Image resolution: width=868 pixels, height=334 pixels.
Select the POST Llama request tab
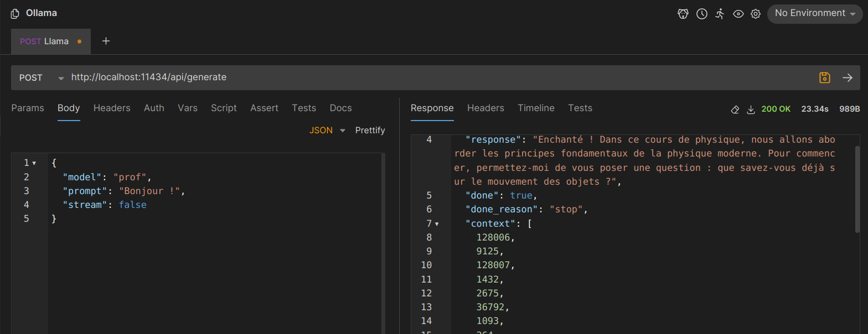click(x=50, y=41)
